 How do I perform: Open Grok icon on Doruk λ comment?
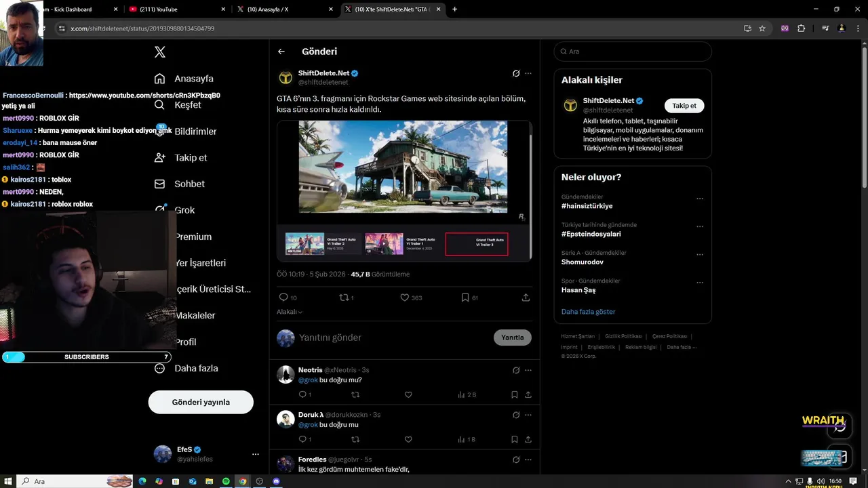pos(516,415)
